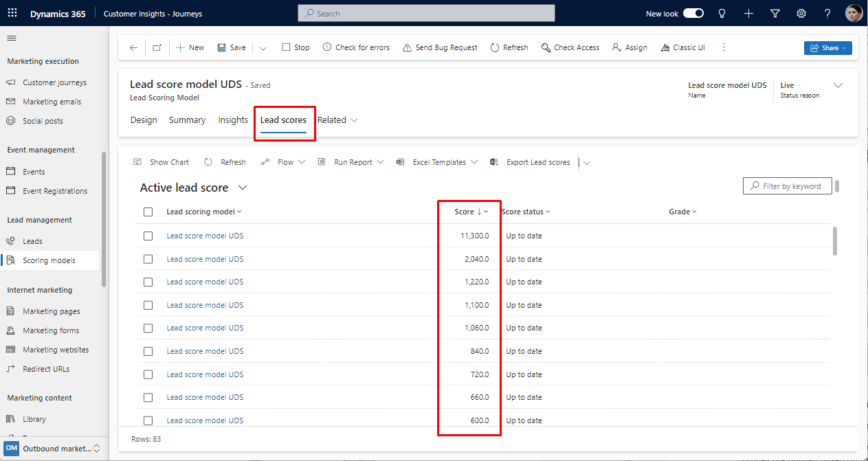
Task: Open the settings gear icon
Action: 801,13
